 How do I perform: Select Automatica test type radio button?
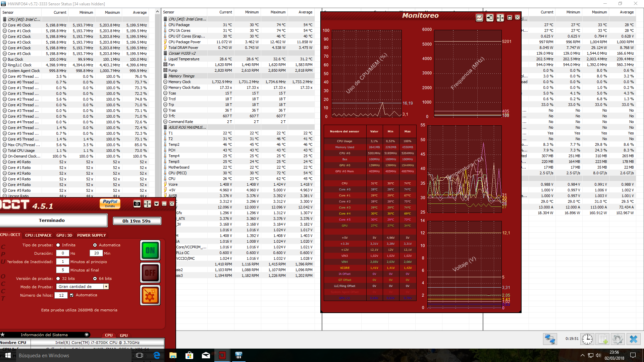[95, 245]
